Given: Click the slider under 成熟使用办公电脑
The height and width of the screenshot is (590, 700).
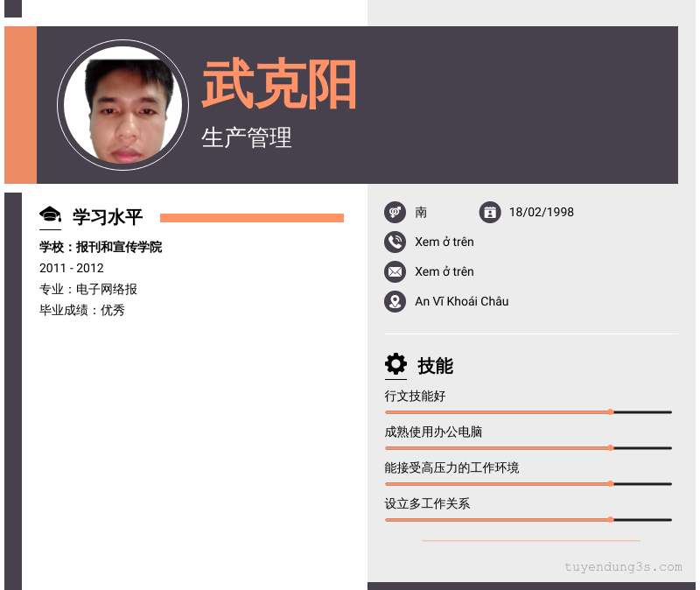Looking at the screenshot, I should (528, 448).
